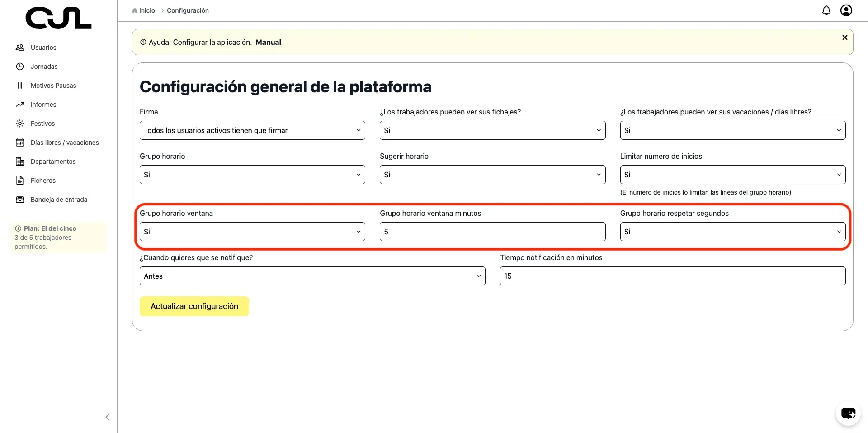Click the Días libres calendar icon
Viewport: 868px width, 433px height.
20,143
